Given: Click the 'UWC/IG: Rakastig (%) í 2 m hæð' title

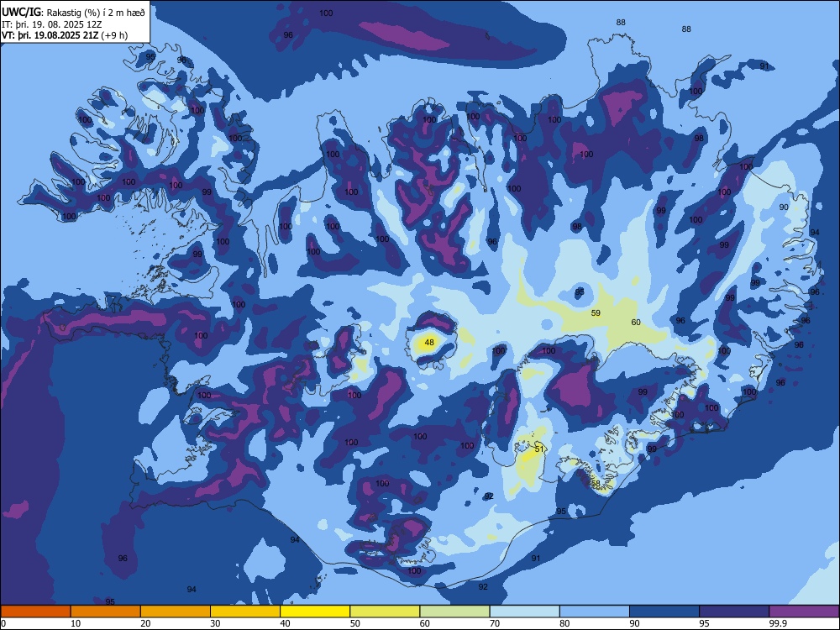Looking at the screenshot, I should 73,12.
